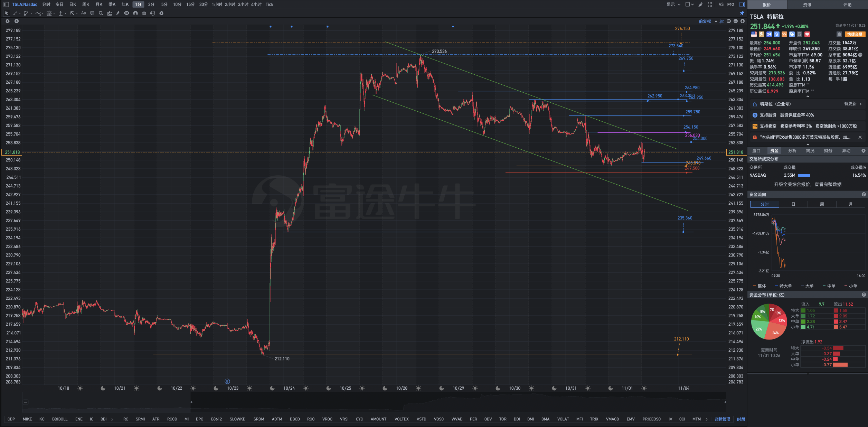Toggle drawings visibility eye icon
Viewport: 868px width, 427px height.
coord(127,13)
